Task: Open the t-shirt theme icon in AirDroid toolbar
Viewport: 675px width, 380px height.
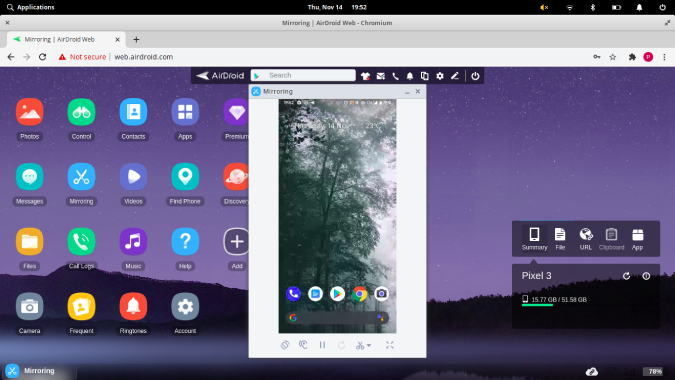Action: [365, 76]
